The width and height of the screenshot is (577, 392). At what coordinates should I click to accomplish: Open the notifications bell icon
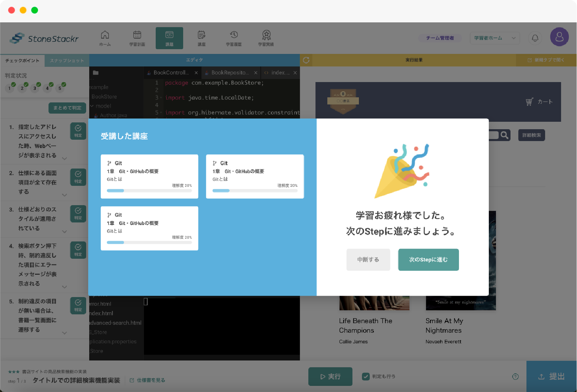coord(535,38)
